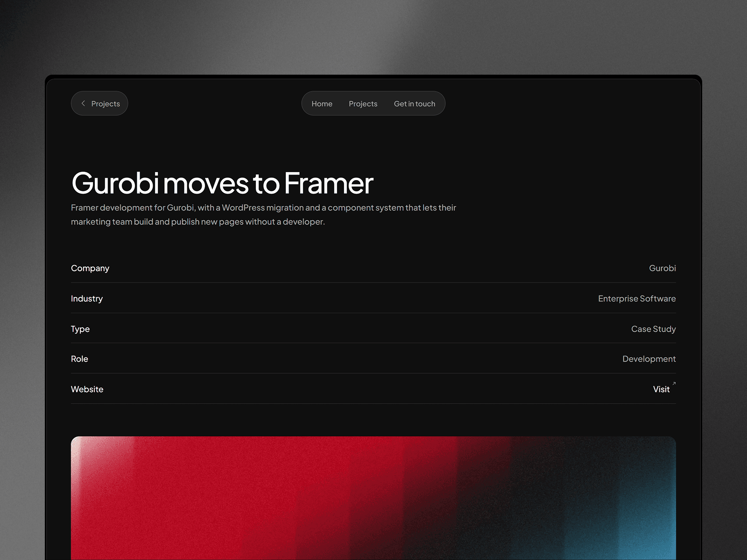The width and height of the screenshot is (747, 560).
Task: Click the red and blue gradient cover image
Action: (373, 498)
